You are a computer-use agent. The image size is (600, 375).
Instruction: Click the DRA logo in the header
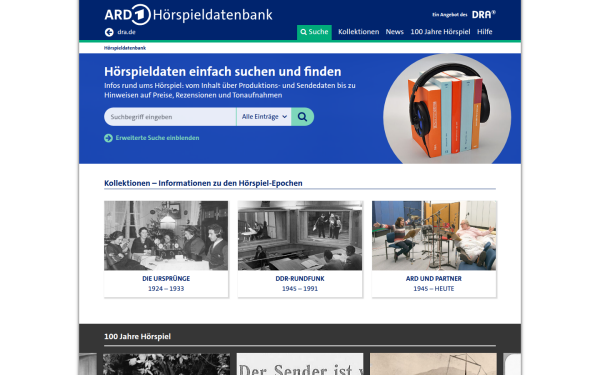(484, 15)
